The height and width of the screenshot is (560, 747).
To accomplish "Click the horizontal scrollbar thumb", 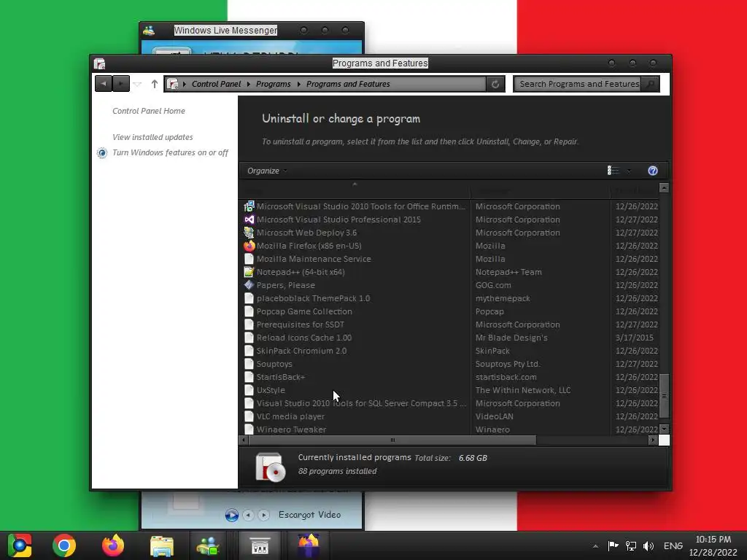I will pyautogui.click(x=392, y=440).
